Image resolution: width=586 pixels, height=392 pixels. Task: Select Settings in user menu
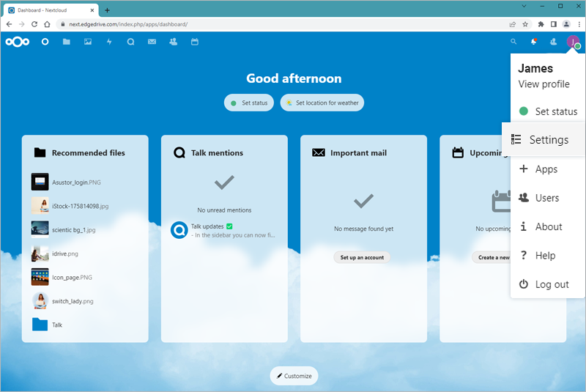pos(544,139)
